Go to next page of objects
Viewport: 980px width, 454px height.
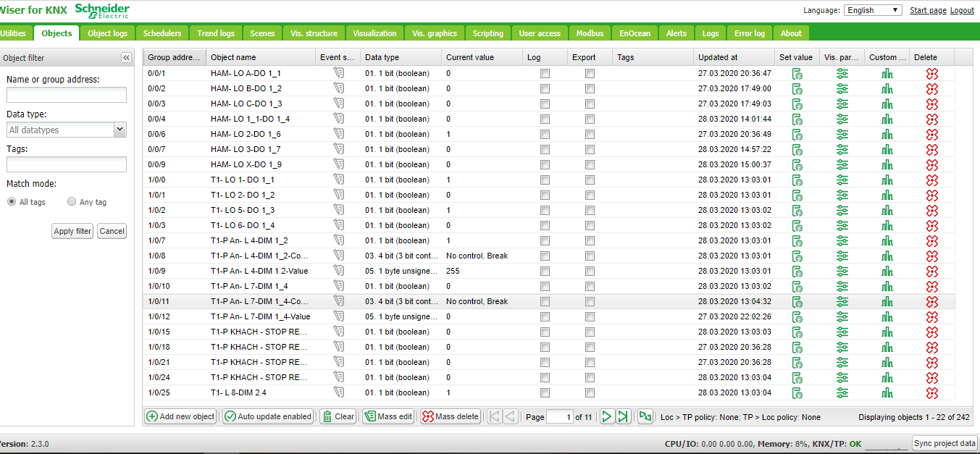click(607, 416)
